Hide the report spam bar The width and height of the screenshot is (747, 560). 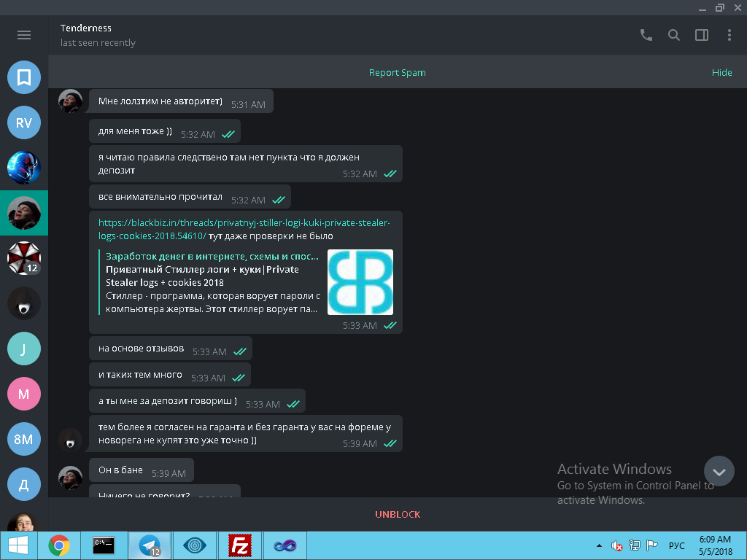(721, 73)
